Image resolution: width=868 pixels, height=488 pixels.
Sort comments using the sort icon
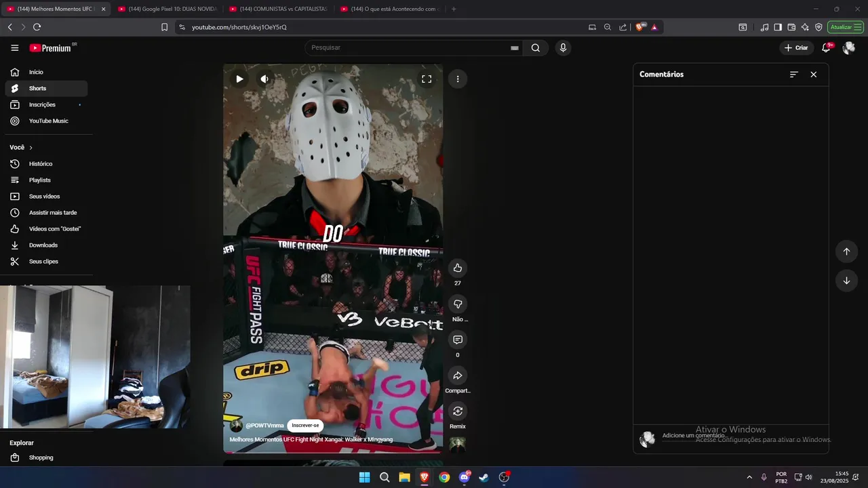(x=794, y=75)
